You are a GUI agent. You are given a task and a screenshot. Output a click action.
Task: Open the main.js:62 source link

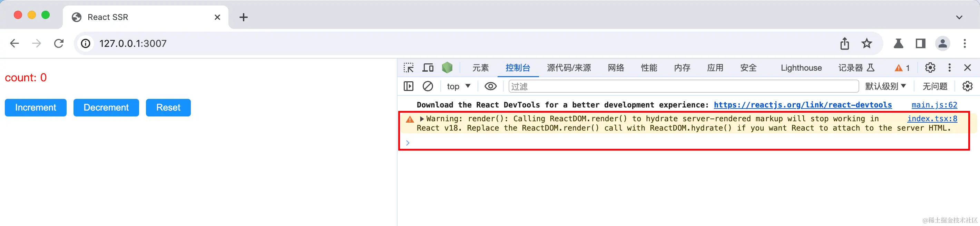click(934, 105)
